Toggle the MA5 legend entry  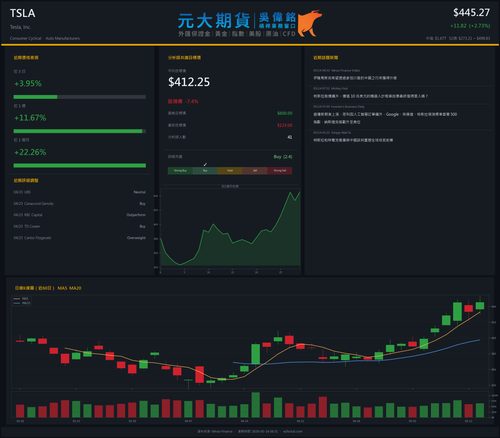tap(22, 299)
